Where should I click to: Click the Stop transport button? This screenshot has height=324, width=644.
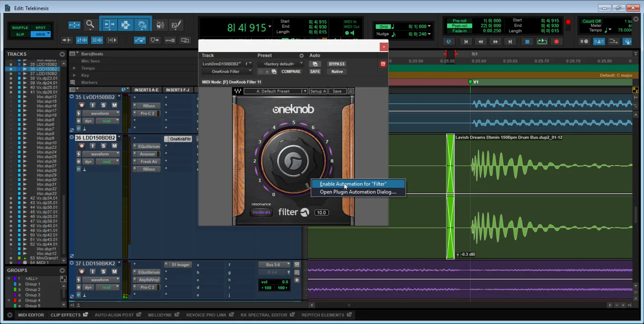coord(527,41)
